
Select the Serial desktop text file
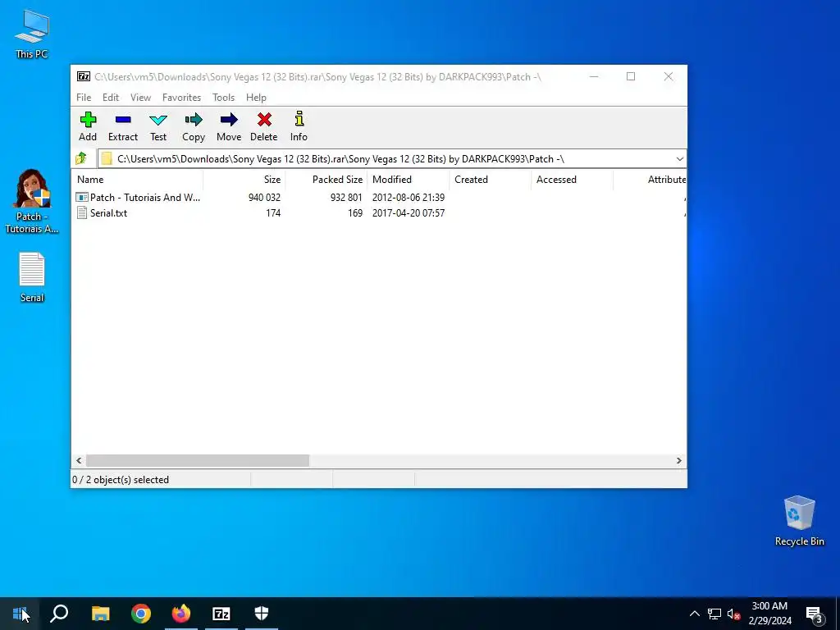pyautogui.click(x=32, y=277)
